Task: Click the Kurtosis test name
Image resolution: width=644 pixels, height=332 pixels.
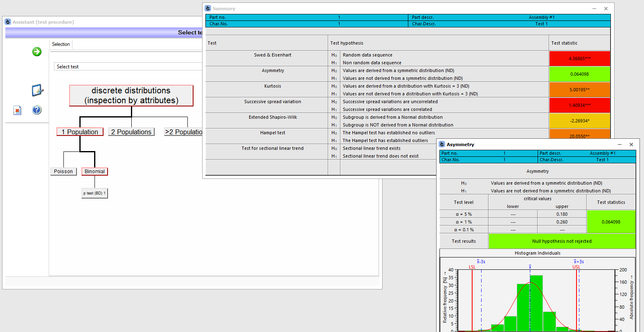Action: coord(272,86)
